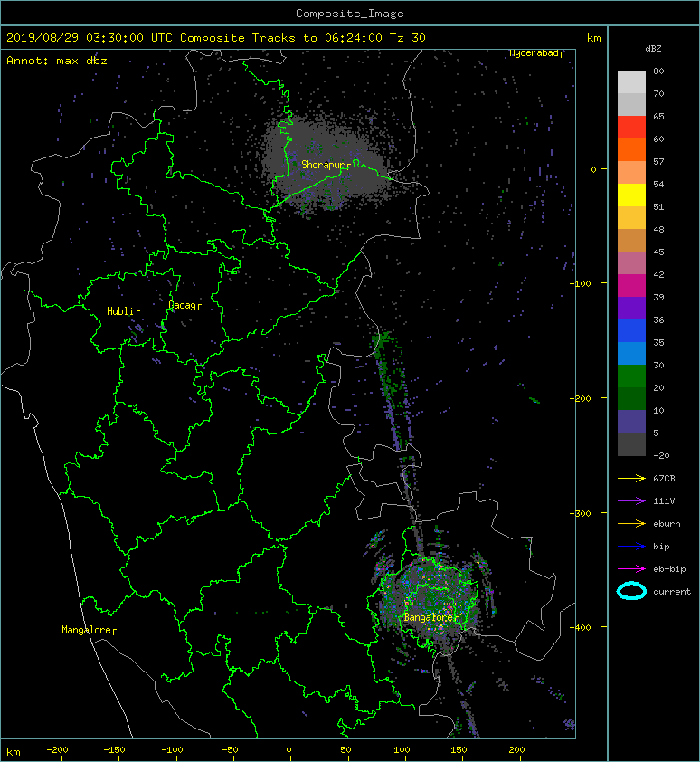Pick the slate violet 5–10 dBZ swatch
Viewport: 700px width, 762px height.
(631, 422)
